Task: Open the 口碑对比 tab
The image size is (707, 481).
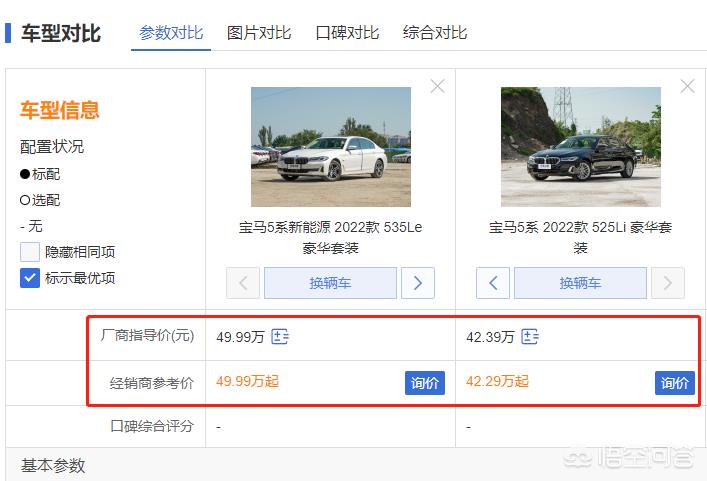Action: coord(347,33)
